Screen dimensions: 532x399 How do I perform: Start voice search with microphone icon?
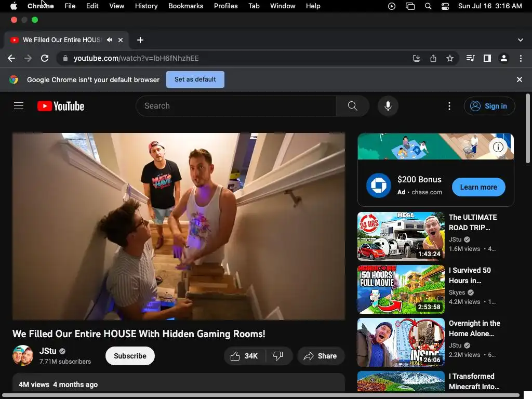pos(388,106)
